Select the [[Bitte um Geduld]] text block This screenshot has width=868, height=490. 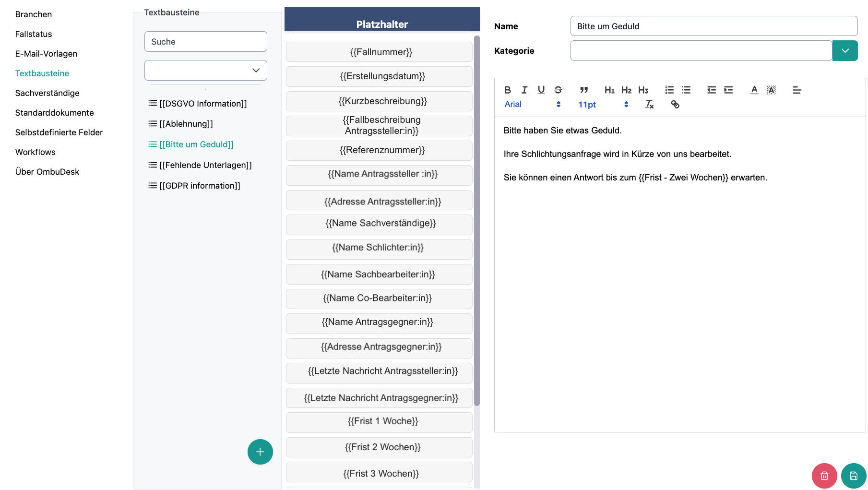pyautogui.click(x=191, y=144)
